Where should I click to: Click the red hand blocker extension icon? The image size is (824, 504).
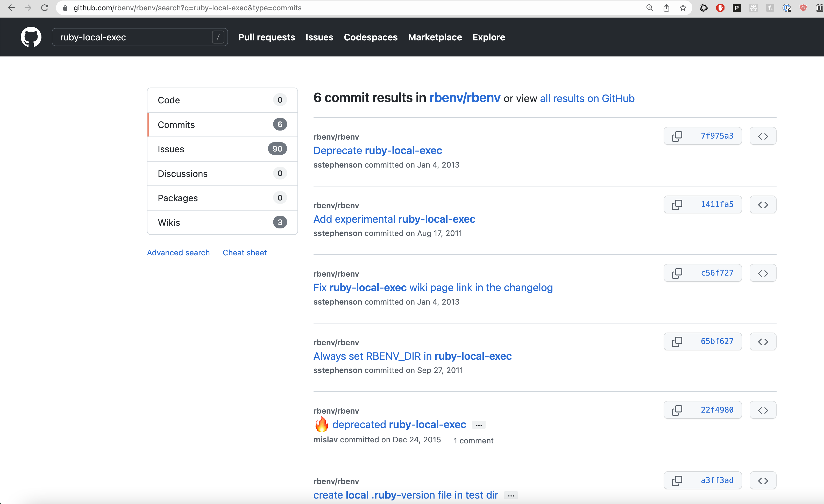click(x=720, y=8)
